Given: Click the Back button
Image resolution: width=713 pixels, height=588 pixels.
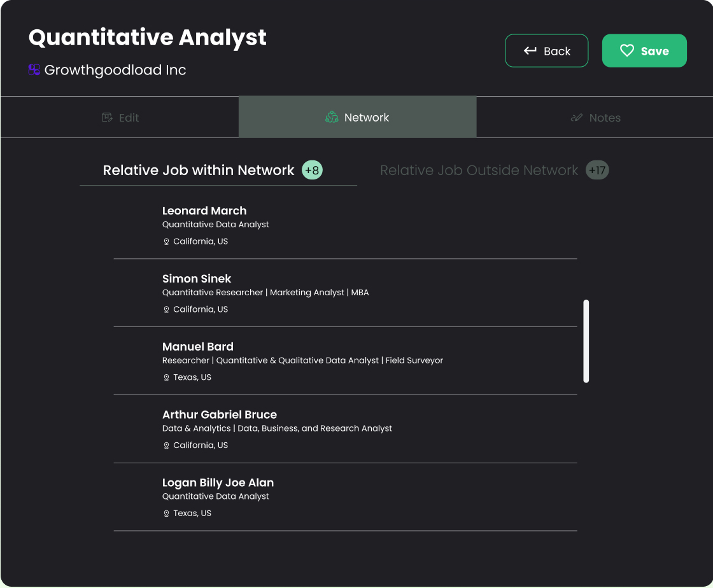Looking at the screenshot, I should (546, 50).
